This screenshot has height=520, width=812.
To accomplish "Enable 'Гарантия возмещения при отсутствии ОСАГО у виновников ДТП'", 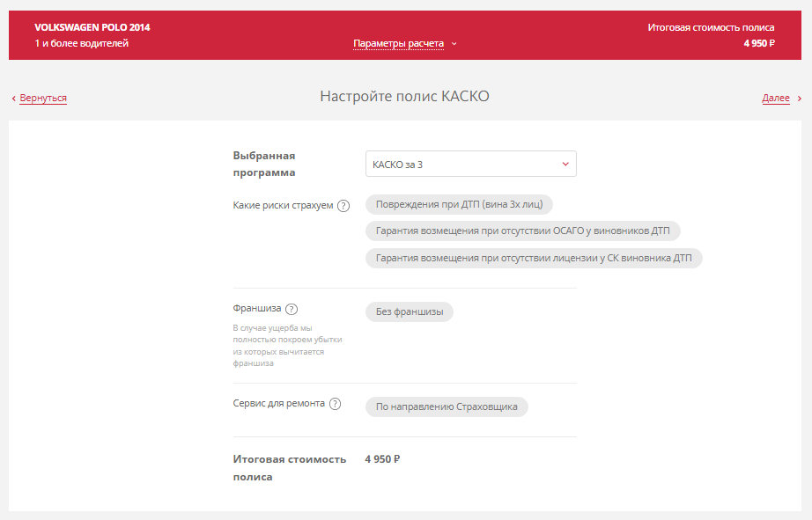I will pos(523,231).
